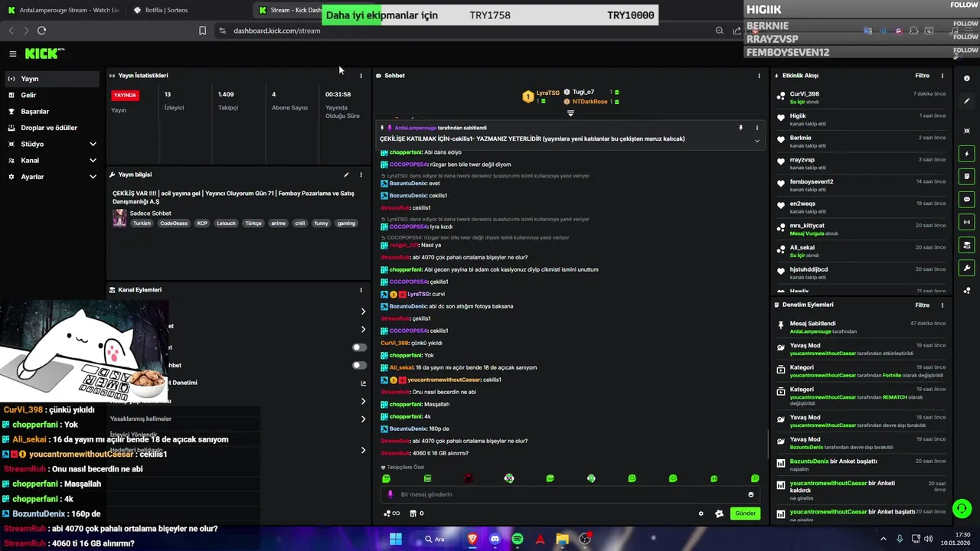Image resolution: width=980 pixels, height=551 pixels.
Task: Open Kanal Eylemleri panel options menu
Action: (361, 290)
